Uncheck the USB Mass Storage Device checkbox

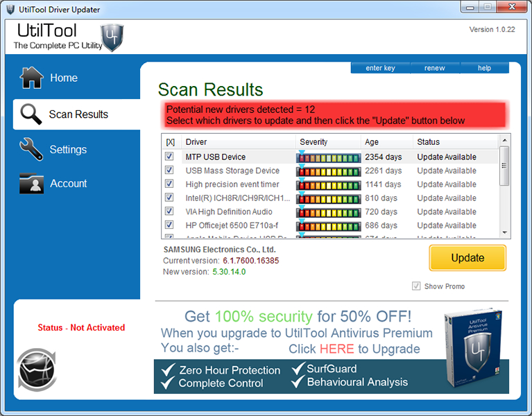[x=169, y=170]
